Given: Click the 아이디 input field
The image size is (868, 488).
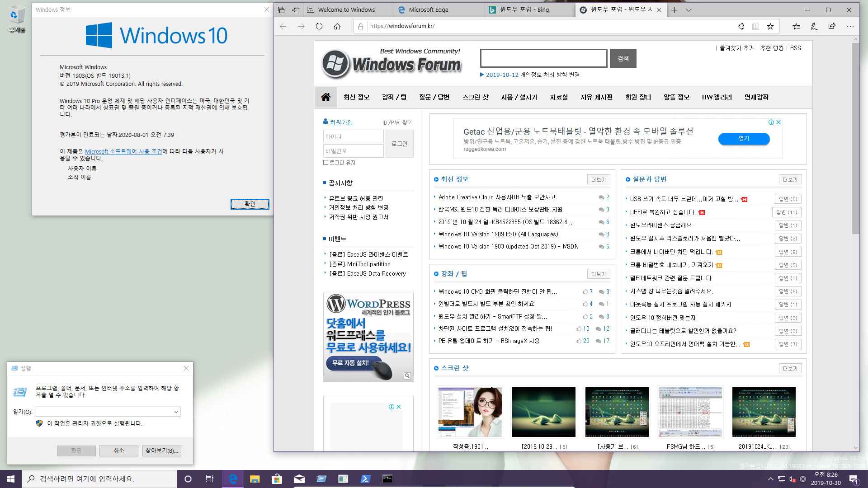Looking at the screenshot, I should click(353, 136).
